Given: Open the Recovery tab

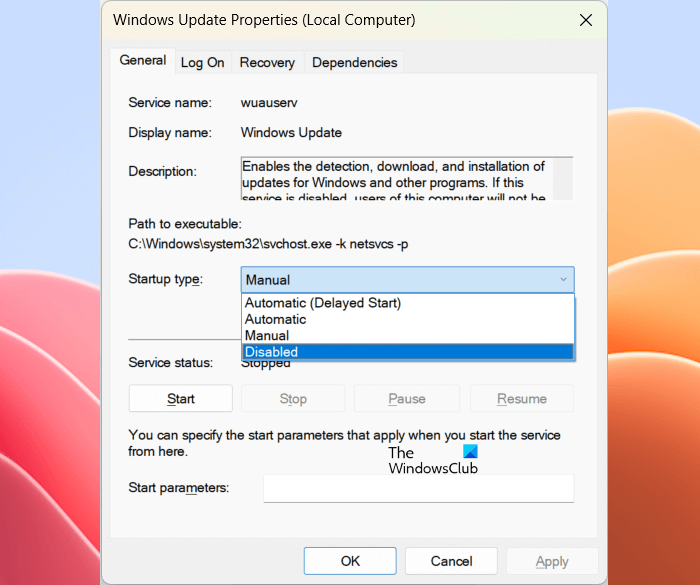Looking at the screenshot, I should (267, 63).
